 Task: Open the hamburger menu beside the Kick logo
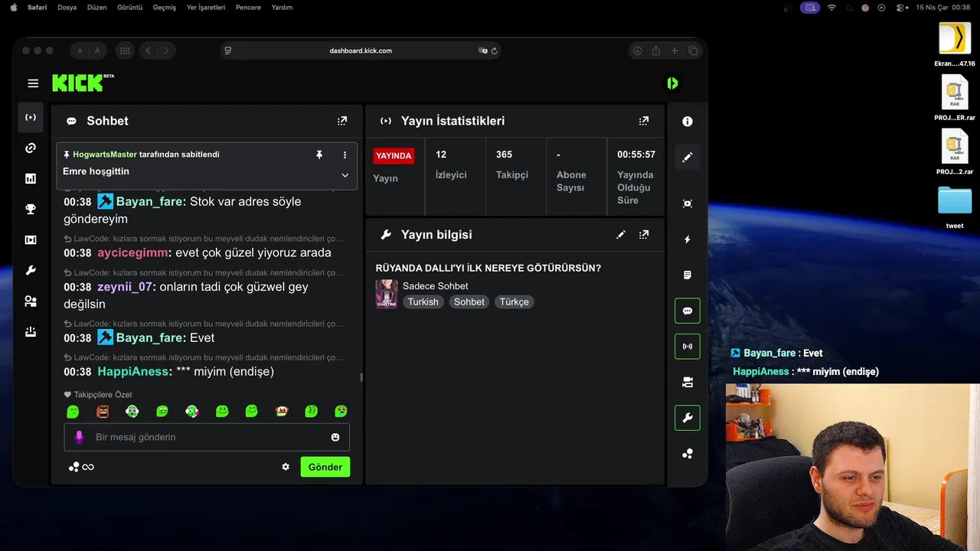[x=33, y=83]
